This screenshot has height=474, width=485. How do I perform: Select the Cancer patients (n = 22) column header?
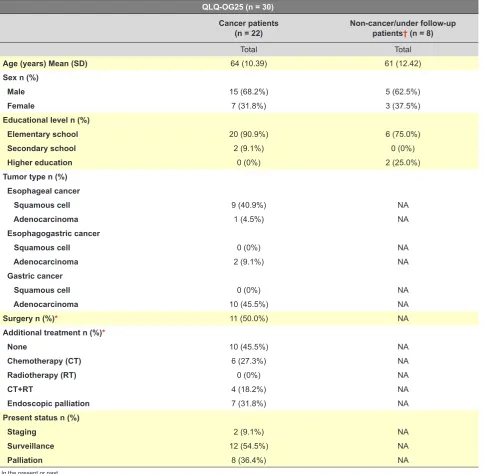click(x=249, y=28)
